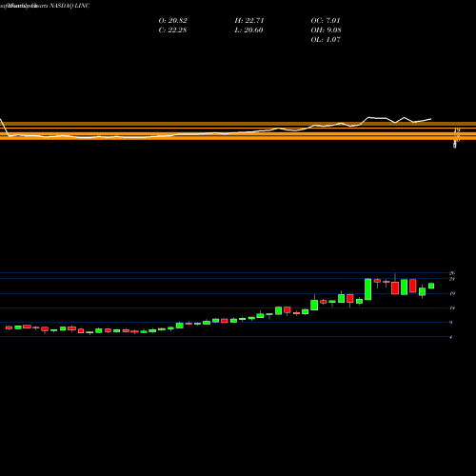Click the tallest green candlestick reaching 24
This screenshot has height=476, width=476.
point(368,289)
